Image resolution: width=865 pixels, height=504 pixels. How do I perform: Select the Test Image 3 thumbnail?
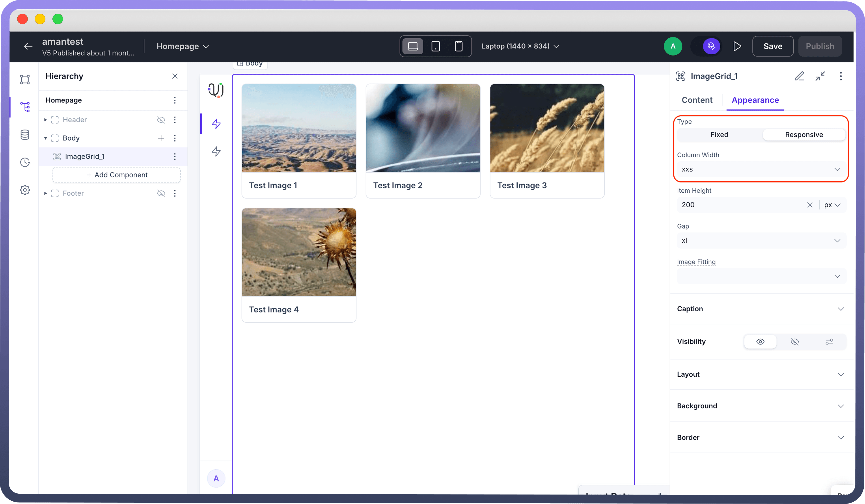coord(547,128)
